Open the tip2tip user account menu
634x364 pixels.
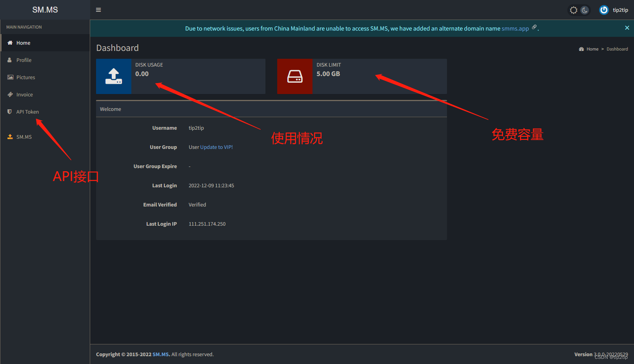point(614,10)
